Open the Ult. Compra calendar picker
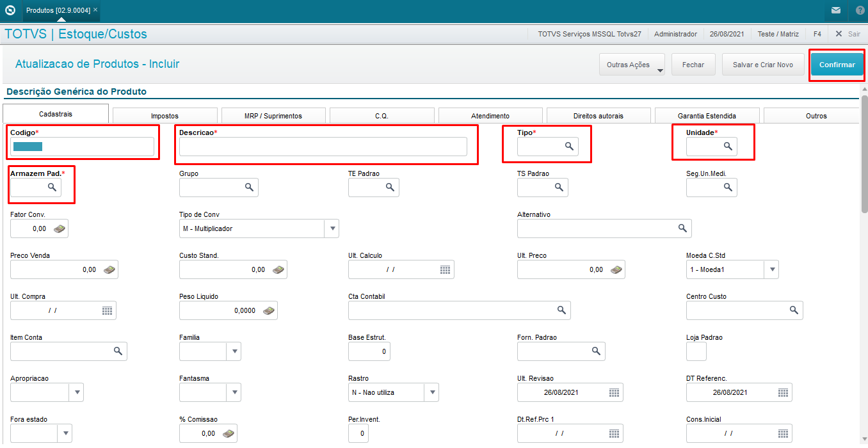The width and height of the screenshot is (868, 448). point(107,310)
